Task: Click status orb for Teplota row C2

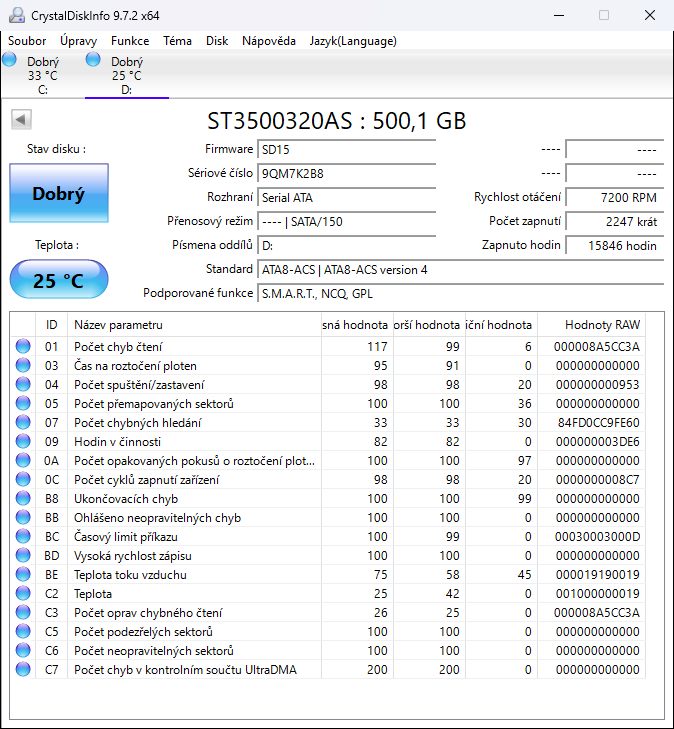Action: (x=23, y=594)
